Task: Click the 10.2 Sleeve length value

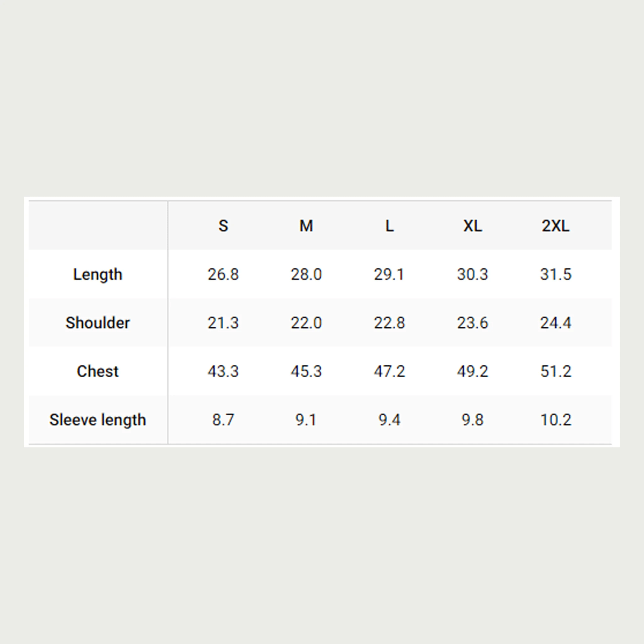Action: pos(555,420)
